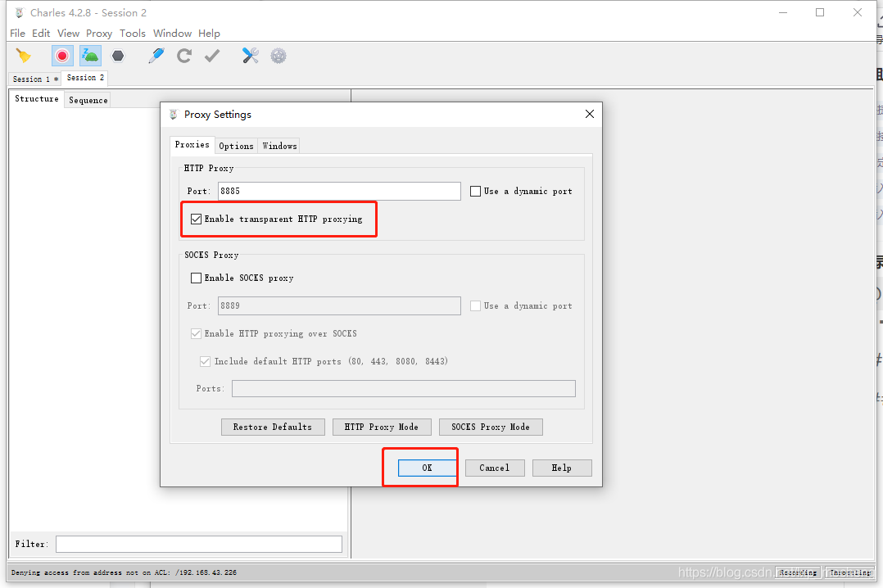The height and width of the screenshot is (588, 883).
Task: Click the Filter input field
Action: [x=199, y=544]
